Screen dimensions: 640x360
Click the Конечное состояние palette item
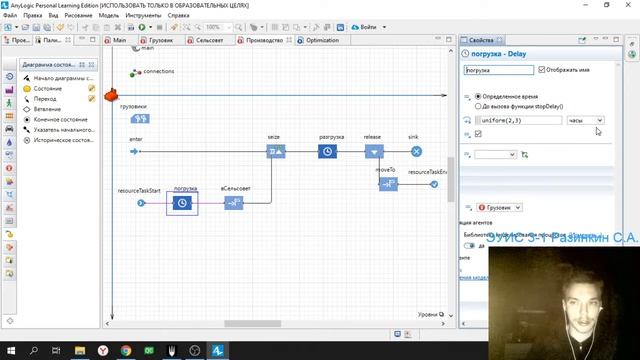tap(60, 120)
